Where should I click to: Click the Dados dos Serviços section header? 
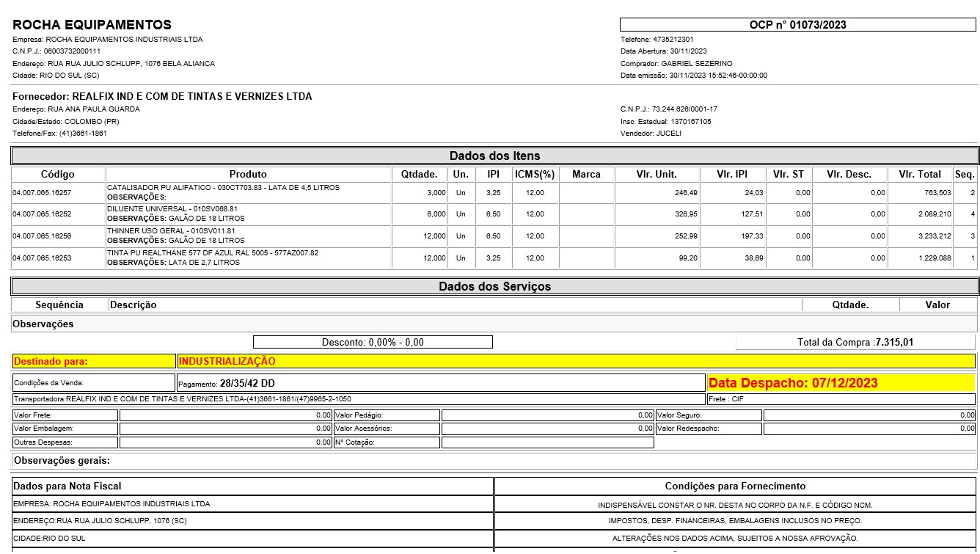[494, 286]
